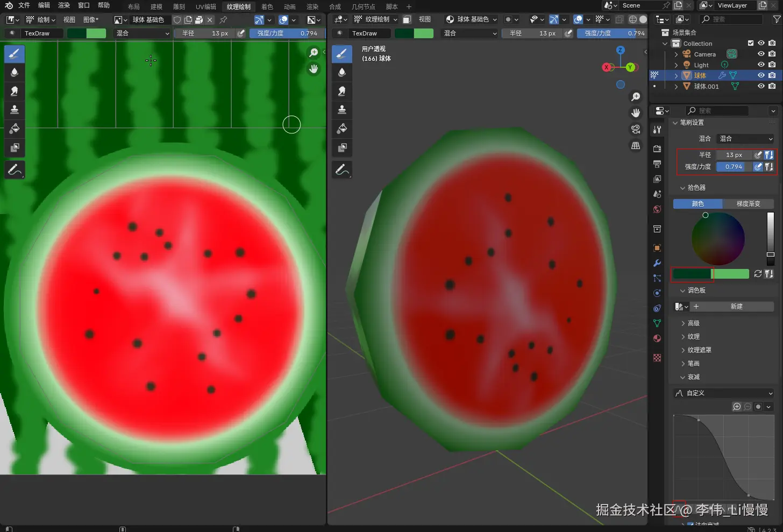Screen dimensions: 783x532
Task: Open the Render properties tab
Action: coord(657,148)
